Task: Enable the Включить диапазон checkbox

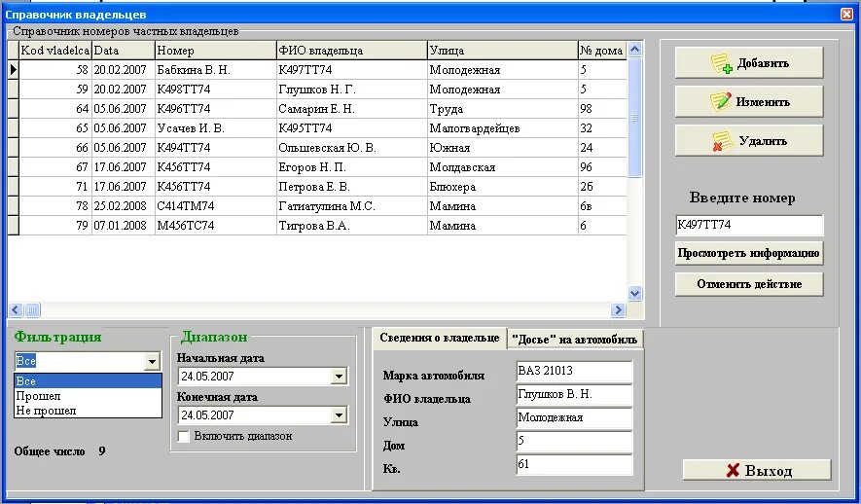Action: 185,437
